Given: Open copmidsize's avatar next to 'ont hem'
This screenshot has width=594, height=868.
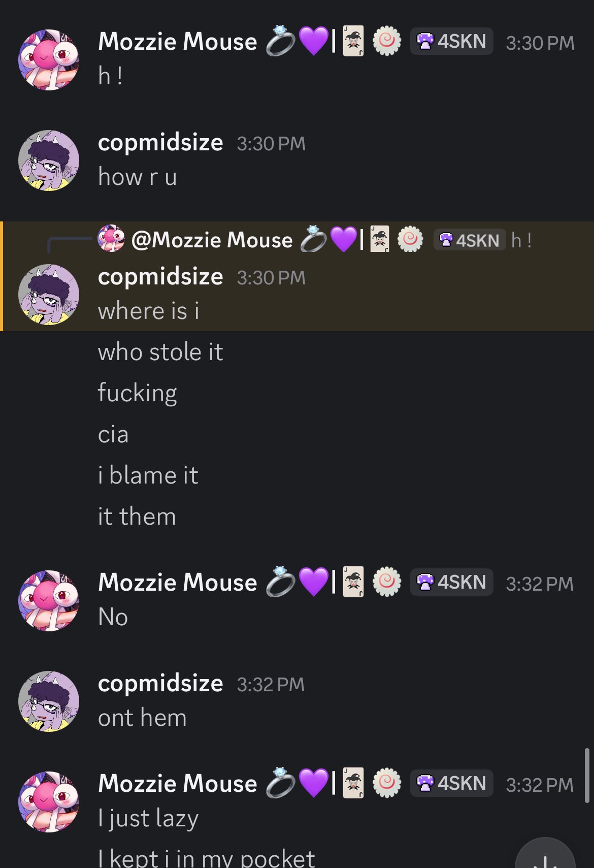Looking at the screenshot, I should [x=49, y=701].
